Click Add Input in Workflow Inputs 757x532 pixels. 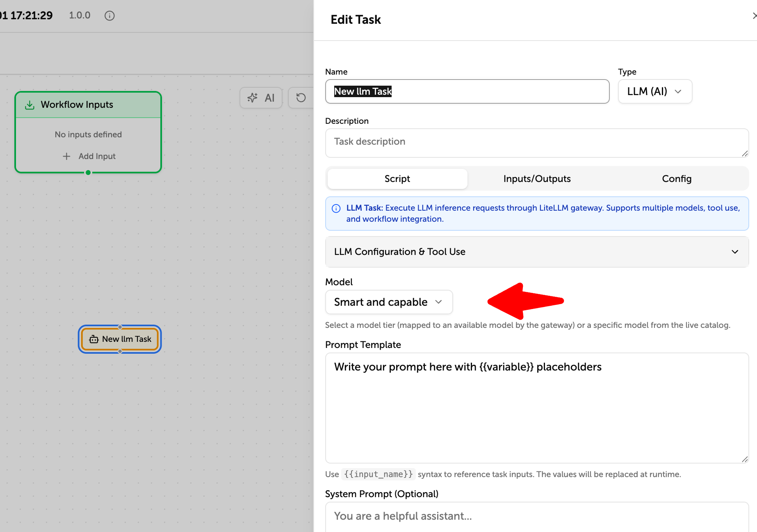(89, 156)
